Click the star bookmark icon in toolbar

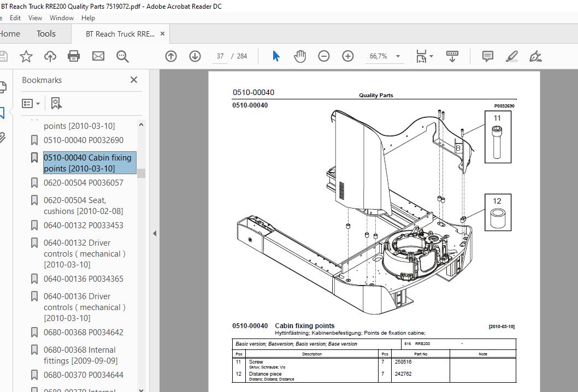pyautogui.click(x=26, y=56)
